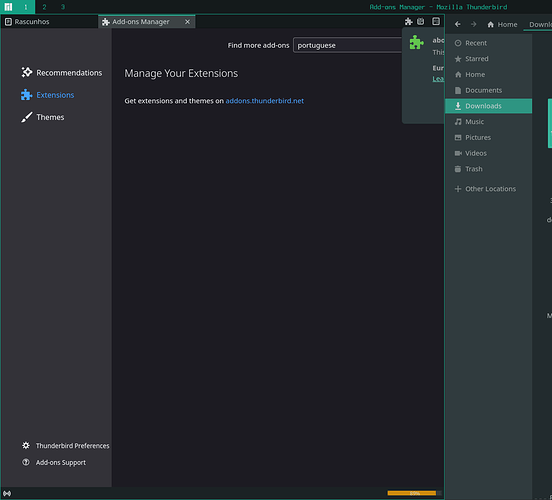Click the Add-ons Support question mark icon
The height and width of the screenshot is (500, 552).
(x=26, y=462)
